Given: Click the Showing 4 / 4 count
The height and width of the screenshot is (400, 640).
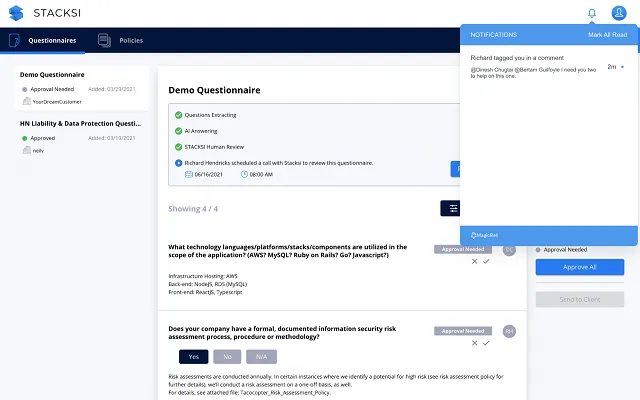Looking at the screenshot, I should click(193, 209).
